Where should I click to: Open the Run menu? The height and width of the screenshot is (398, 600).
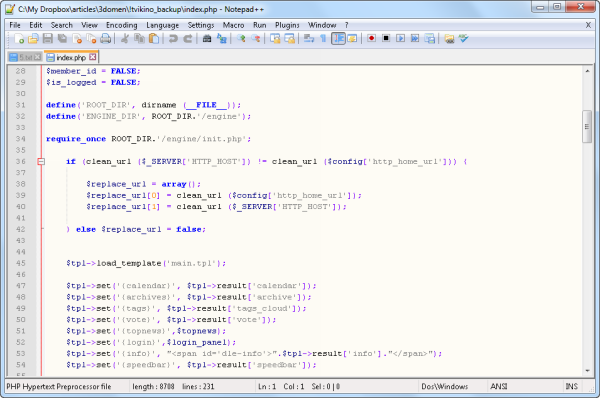tap(259, 25)
